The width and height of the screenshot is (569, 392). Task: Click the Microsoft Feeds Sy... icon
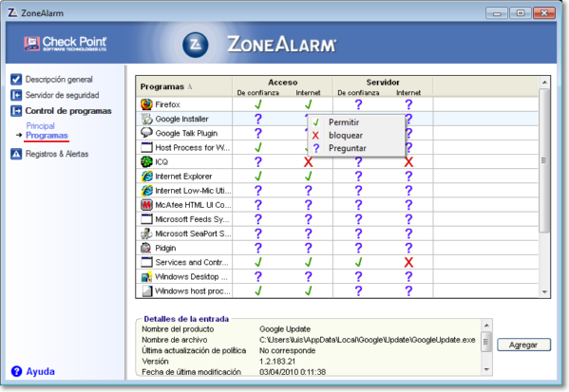tap(146, 219)
